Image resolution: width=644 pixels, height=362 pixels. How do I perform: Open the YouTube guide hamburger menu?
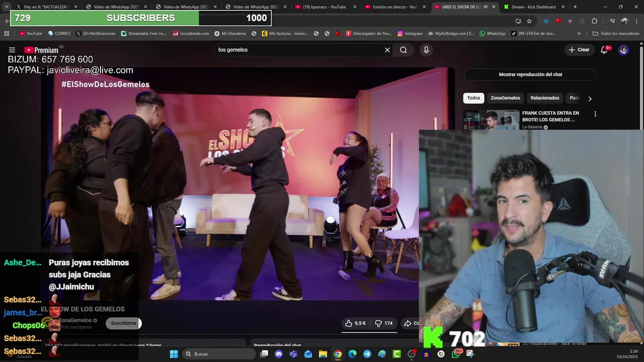(12, 50)
